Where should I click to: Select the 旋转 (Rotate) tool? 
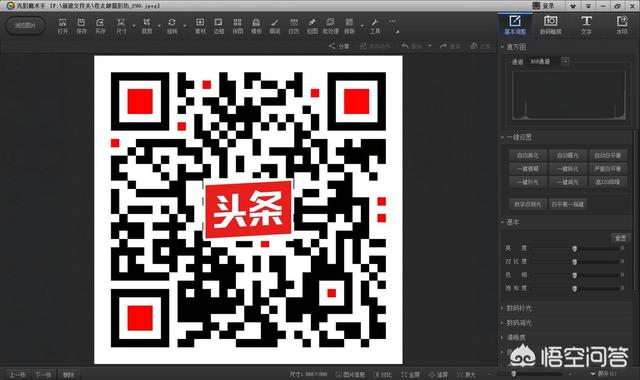click(x=172, y=26)
